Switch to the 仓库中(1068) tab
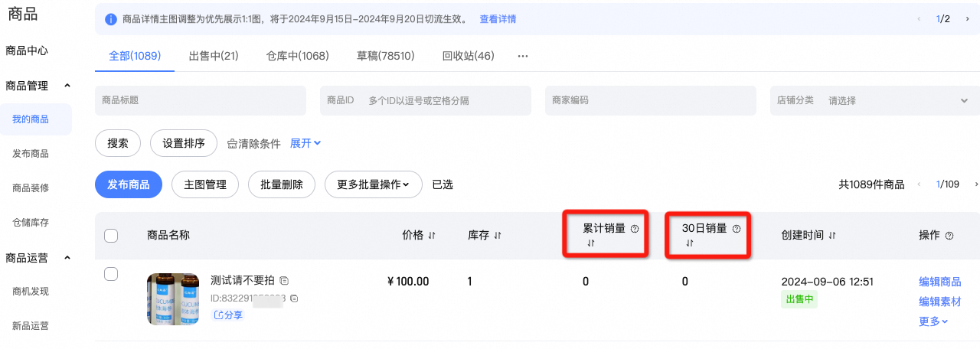 [297, 56]
